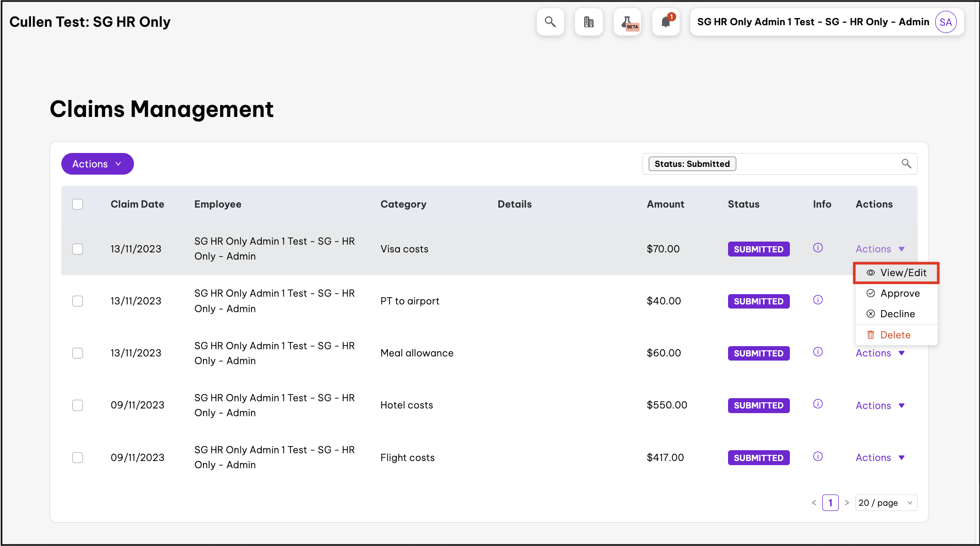This screenshot has height=546, width=980.
Task: Click the claims search filter field
Action: (x=814, y=164)
